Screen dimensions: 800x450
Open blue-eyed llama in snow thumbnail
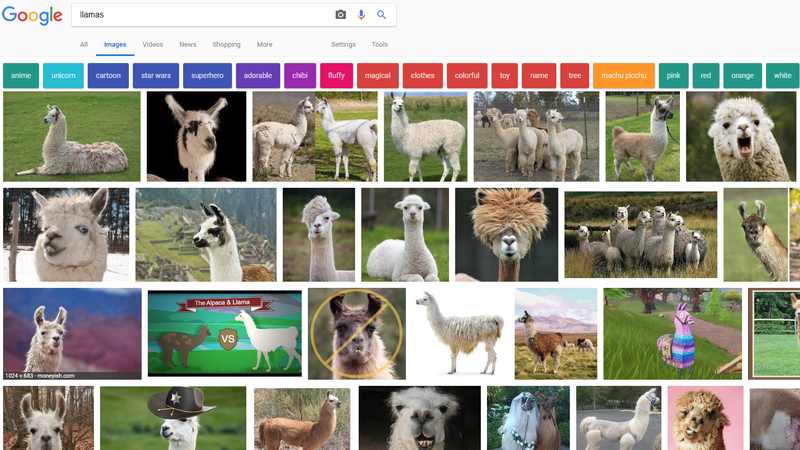pyautogui.click(x=66, y=235)
